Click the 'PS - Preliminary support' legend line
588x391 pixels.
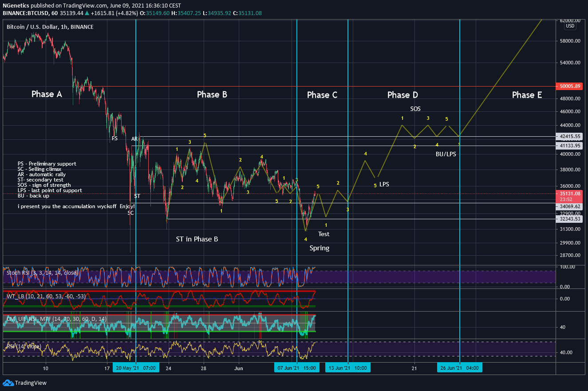47,164
